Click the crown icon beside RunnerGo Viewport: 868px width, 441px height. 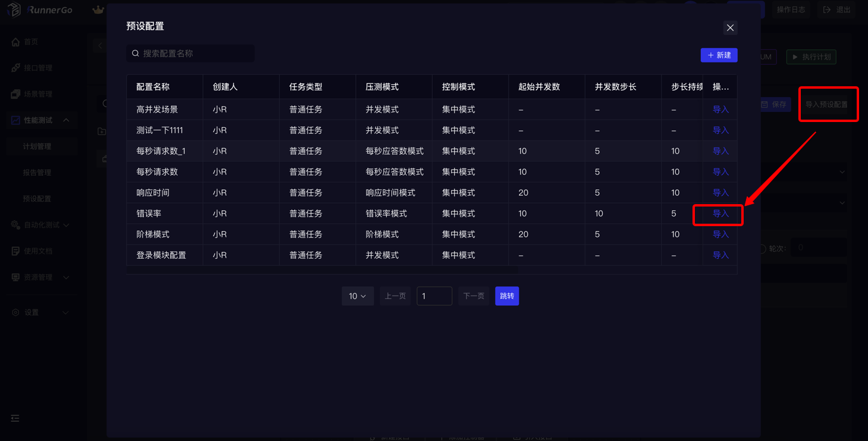[98, 10]
